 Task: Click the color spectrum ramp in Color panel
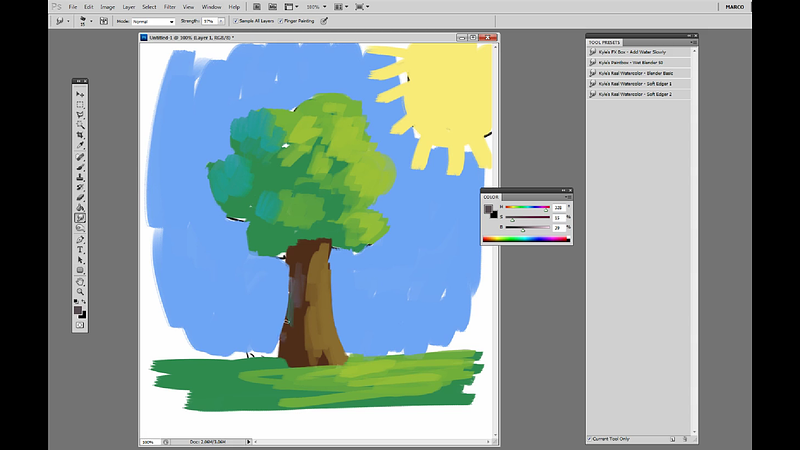[x=526, y=239]
